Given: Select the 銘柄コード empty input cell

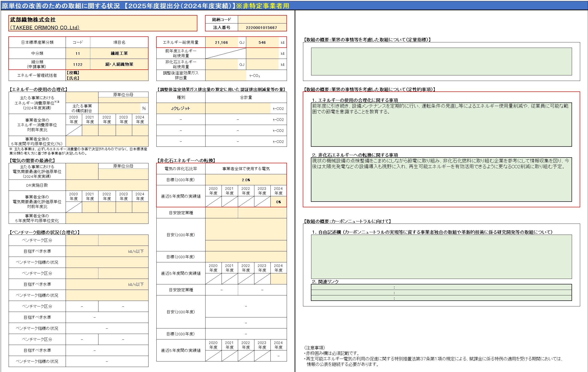Looking at the screenshot, I should 262,19.
